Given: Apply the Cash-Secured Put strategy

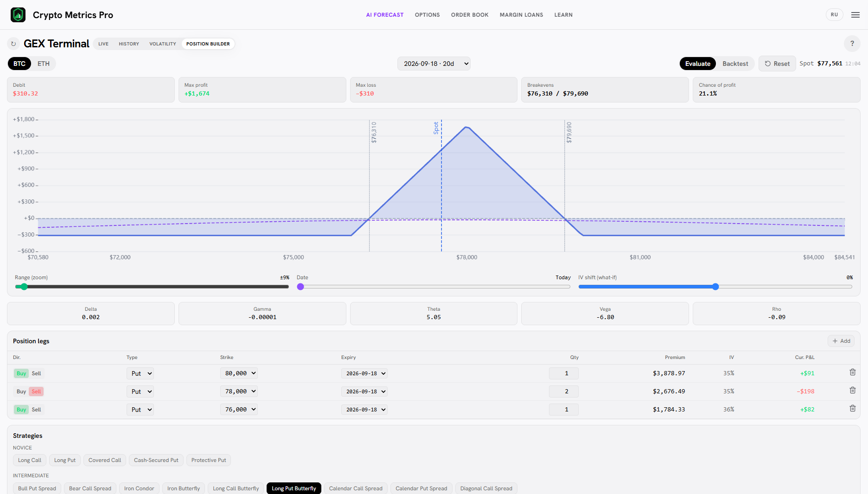Looking at the screenshot, I should pos(156,460).
